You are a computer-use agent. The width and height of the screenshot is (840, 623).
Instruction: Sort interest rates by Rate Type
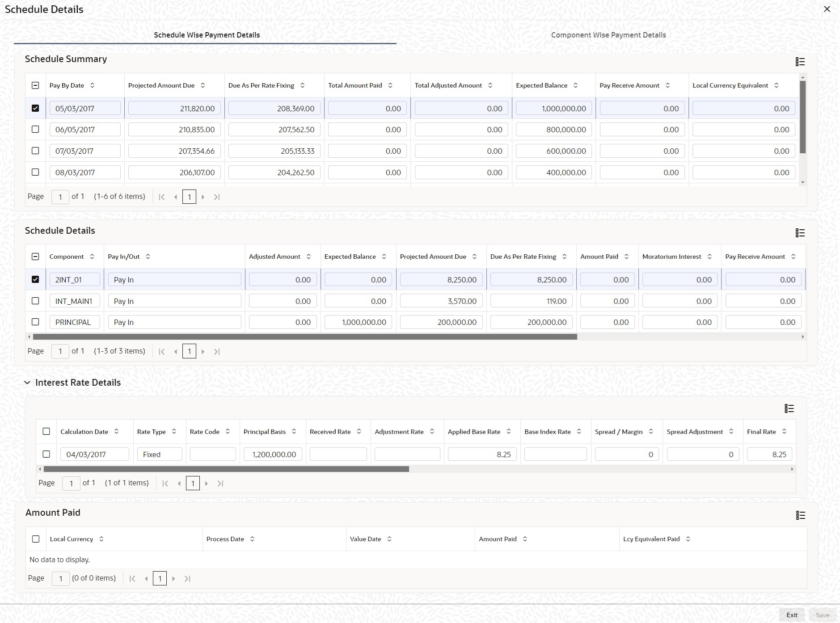click(174, 432)
